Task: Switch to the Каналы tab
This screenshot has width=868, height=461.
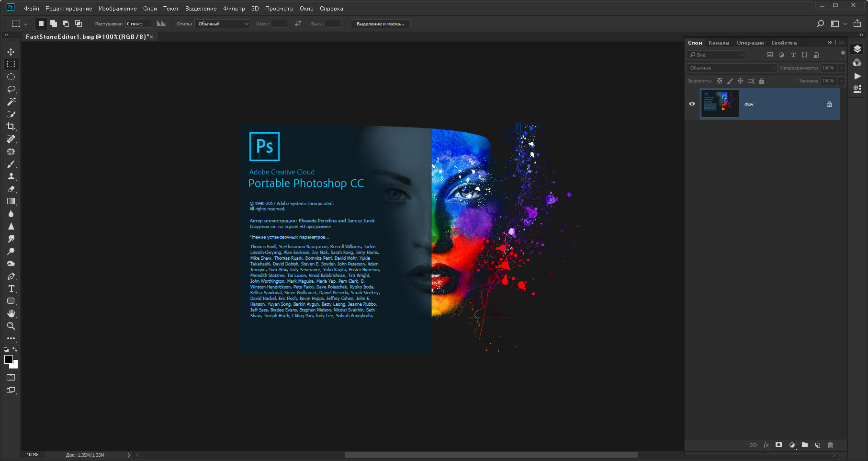Action: point(719,43)
